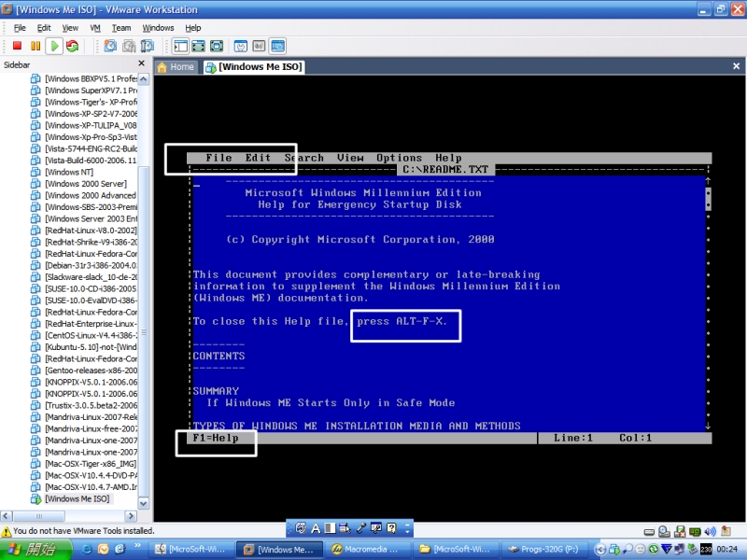
Task: Enter full screen mode toolbar button
Action: 217,46
